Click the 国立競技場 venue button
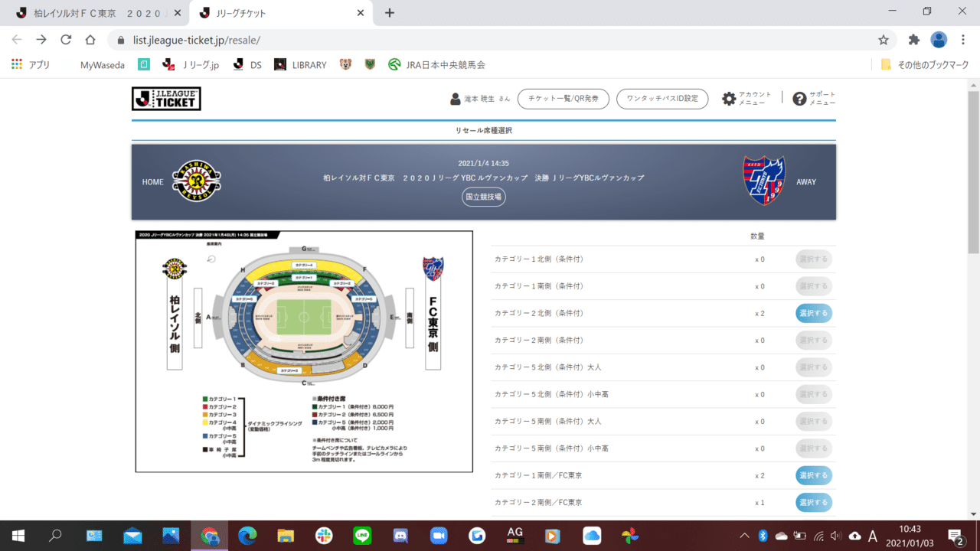 click(x=484, y=197)
